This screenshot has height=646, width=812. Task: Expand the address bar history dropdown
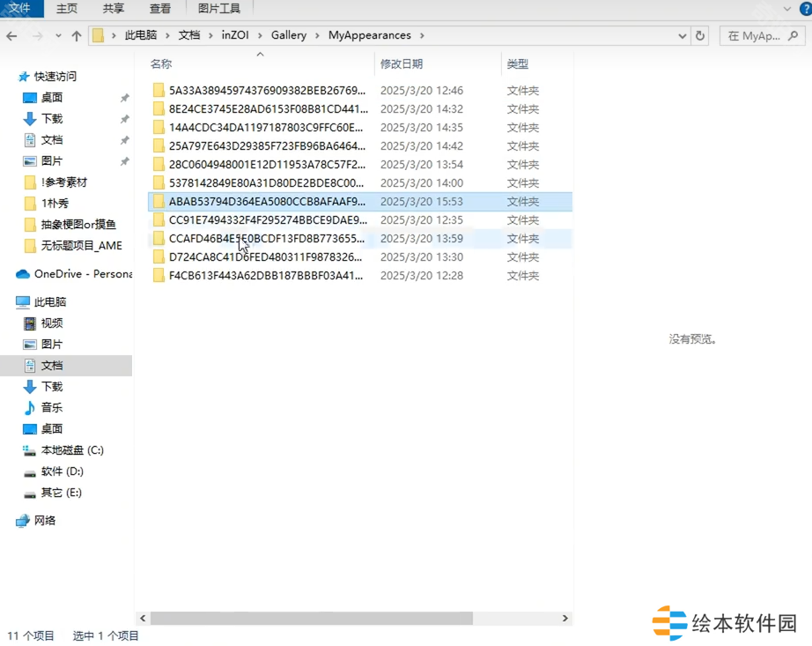click(683, 36)
